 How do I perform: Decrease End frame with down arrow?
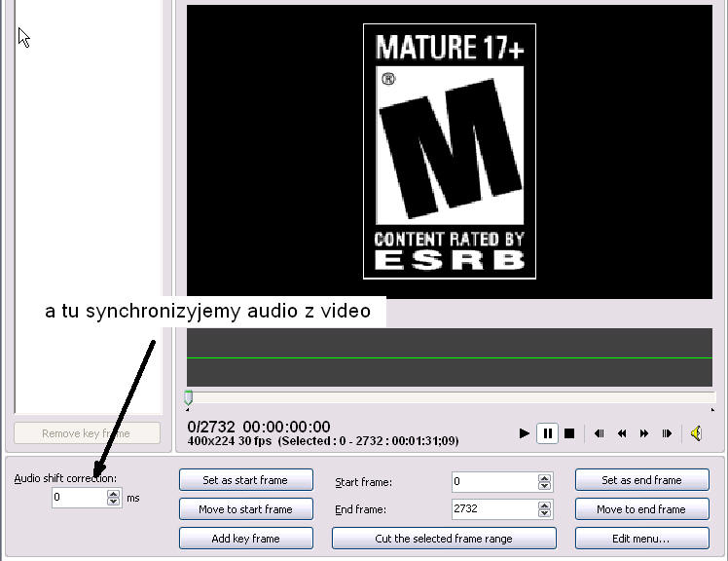click(x=545, y=513)
